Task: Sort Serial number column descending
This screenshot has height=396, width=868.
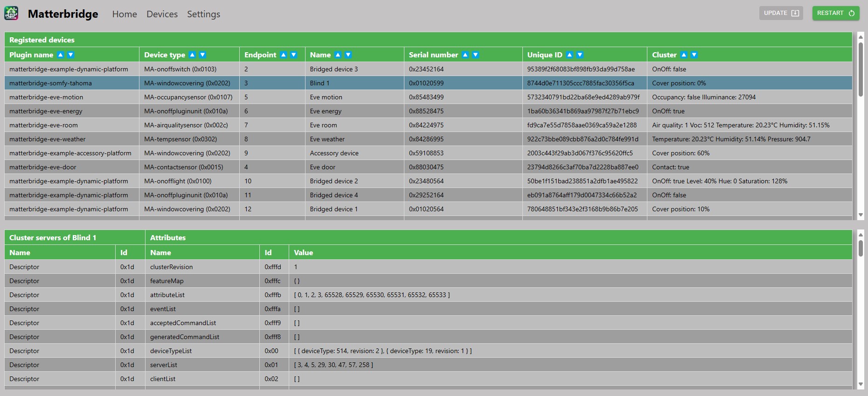Action: coord(475,55)
